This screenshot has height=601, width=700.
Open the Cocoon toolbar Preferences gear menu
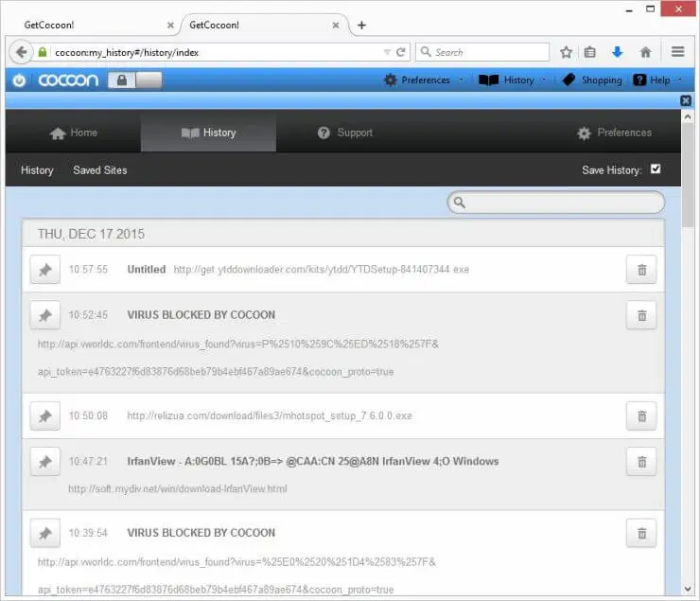coord(424,80)
